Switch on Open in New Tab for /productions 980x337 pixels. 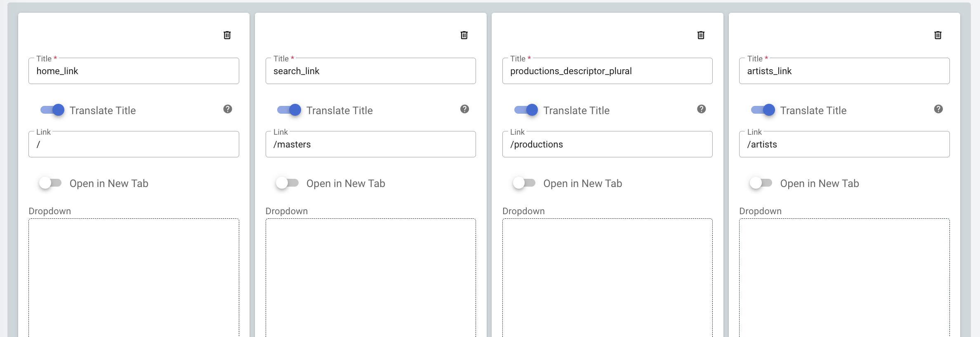click(524, 183)
